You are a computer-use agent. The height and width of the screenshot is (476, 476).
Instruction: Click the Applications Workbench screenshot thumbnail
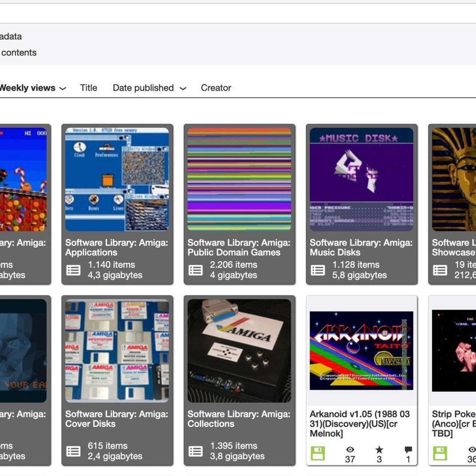click(x=117, y=179)
